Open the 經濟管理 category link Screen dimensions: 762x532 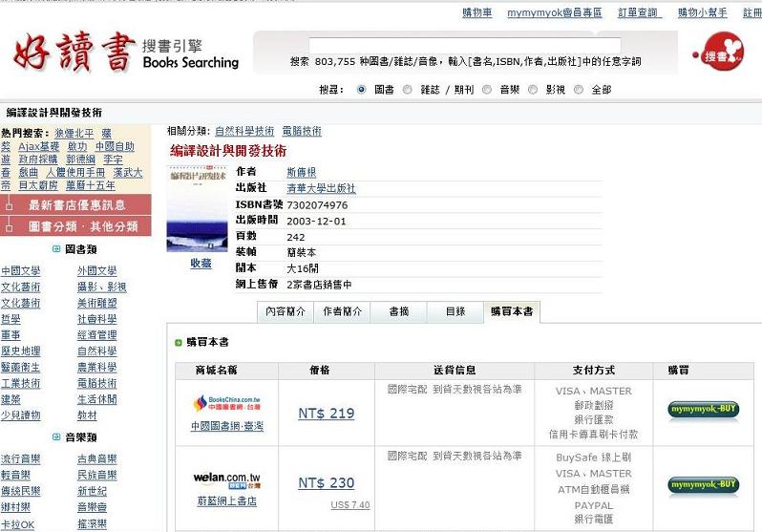point(96,335)
